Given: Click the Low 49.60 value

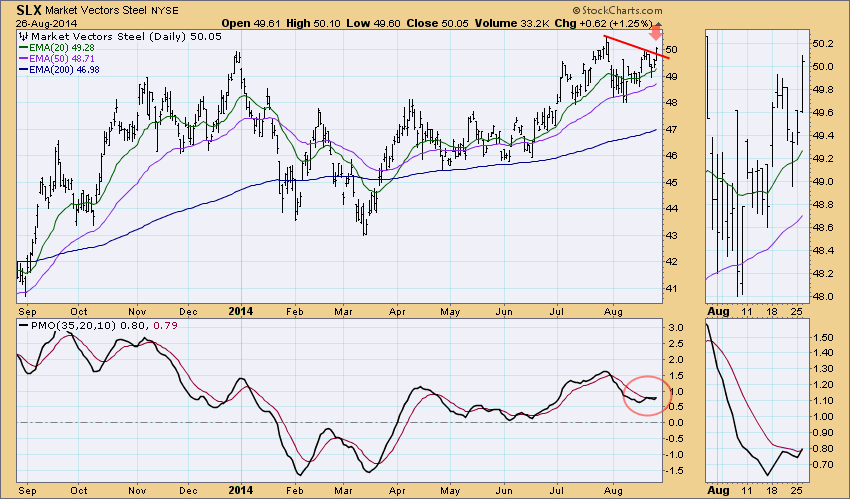Looking at the screenshot, I should tap(372, 23).
